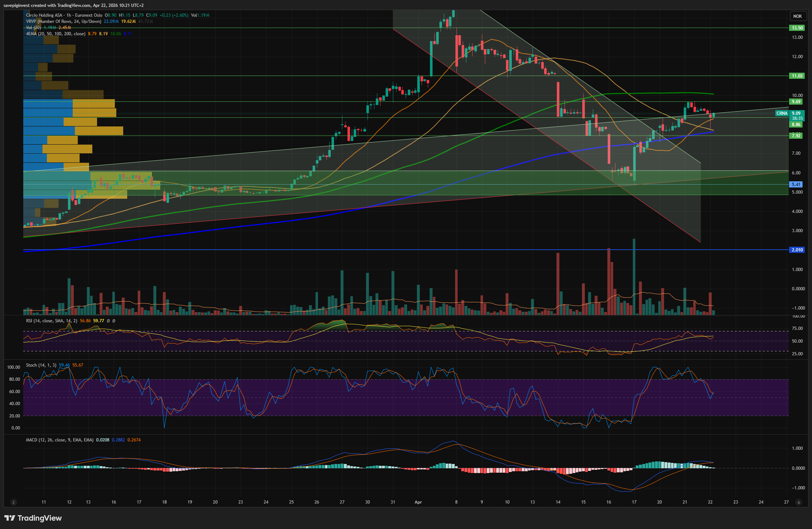
Task: Click the 7.92 support price label
Action: (x=796, y=136)
